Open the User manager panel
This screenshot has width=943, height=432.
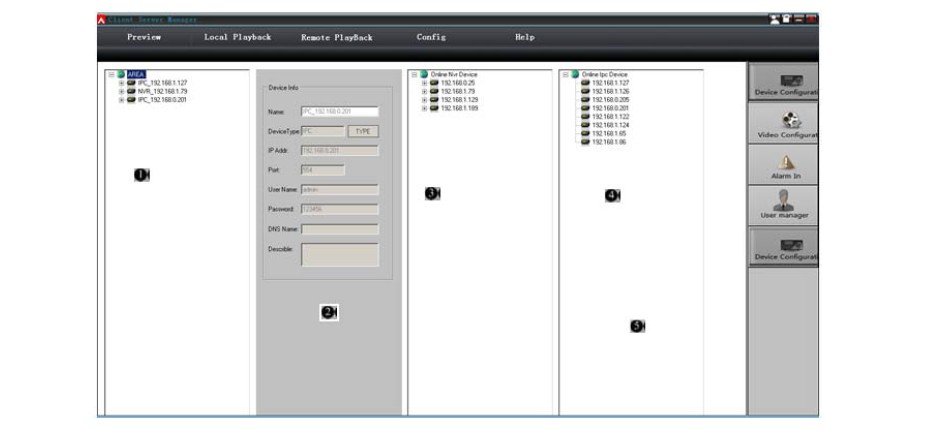pyautogui.click(x=783, y=205)
